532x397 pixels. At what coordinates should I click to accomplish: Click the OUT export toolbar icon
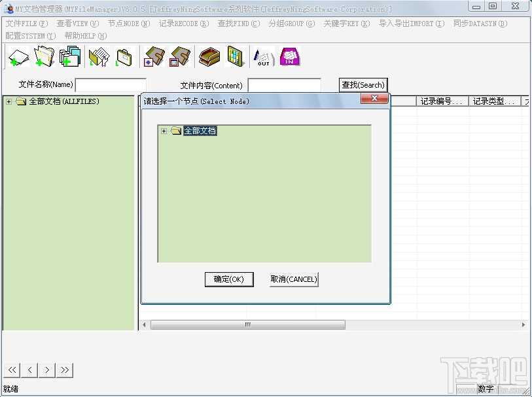[x=262, y=57]
